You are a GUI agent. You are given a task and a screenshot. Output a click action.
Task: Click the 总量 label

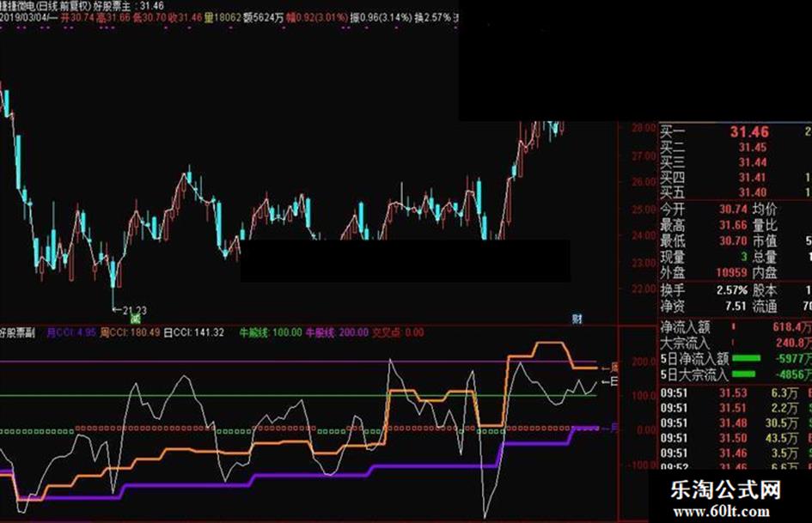765,256
